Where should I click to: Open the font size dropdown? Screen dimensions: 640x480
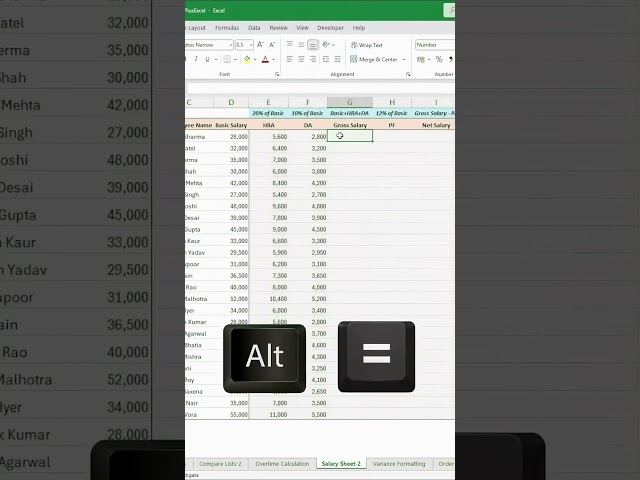251,45
